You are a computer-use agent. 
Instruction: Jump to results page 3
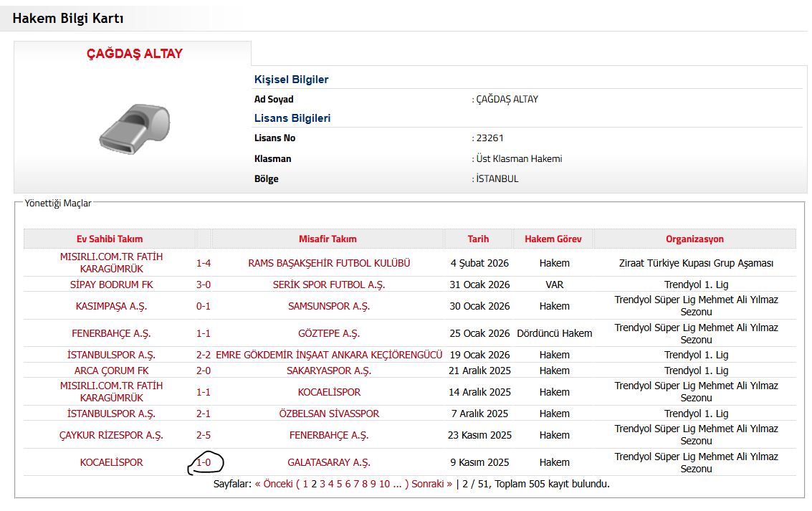(x=322, y=484)
